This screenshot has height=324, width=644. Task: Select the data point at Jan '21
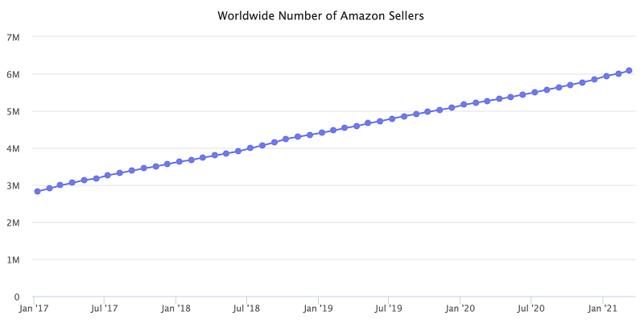pyautogui.click(x=606, y=76)
